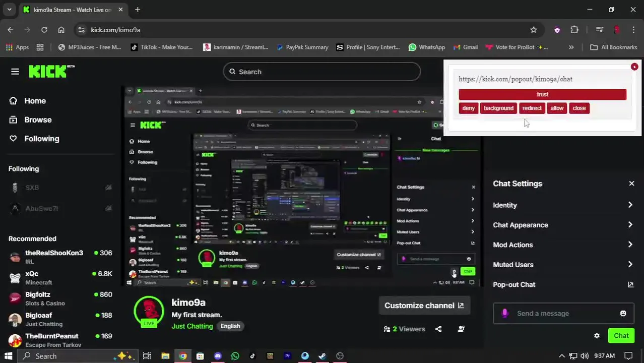644x363 pixels.
Task: Click the trust button in popup dialog
Action: 542,94
